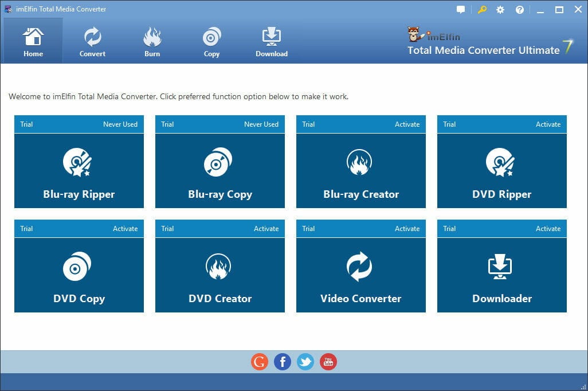588x391 pixels.
Task: Click Trial label on Blu-ray Copy tile
Action: pos(167,124)
